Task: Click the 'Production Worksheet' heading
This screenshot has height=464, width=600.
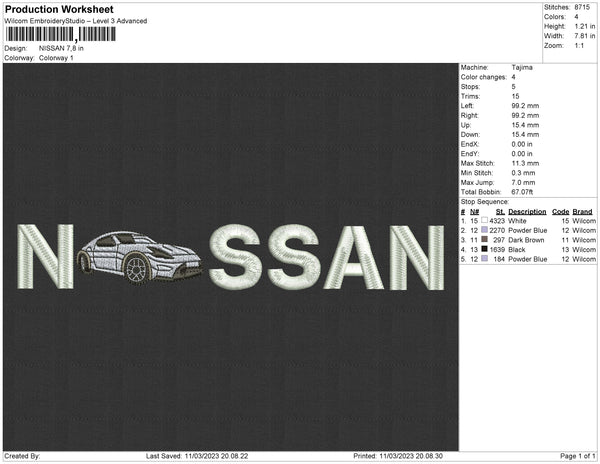Action: [x=59, y=9]
